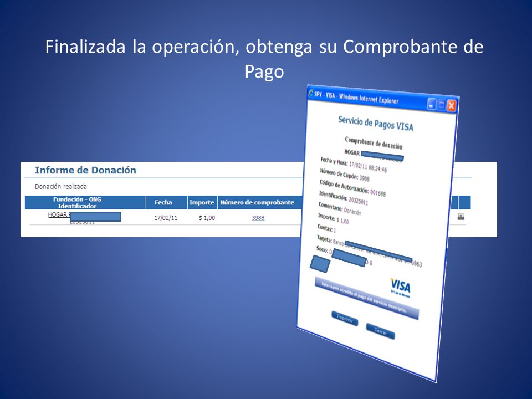Click Internet Explorer icon in popup title bar
Image resolution: width=532 pixels, height=399 pixels.
pos(310,93)
